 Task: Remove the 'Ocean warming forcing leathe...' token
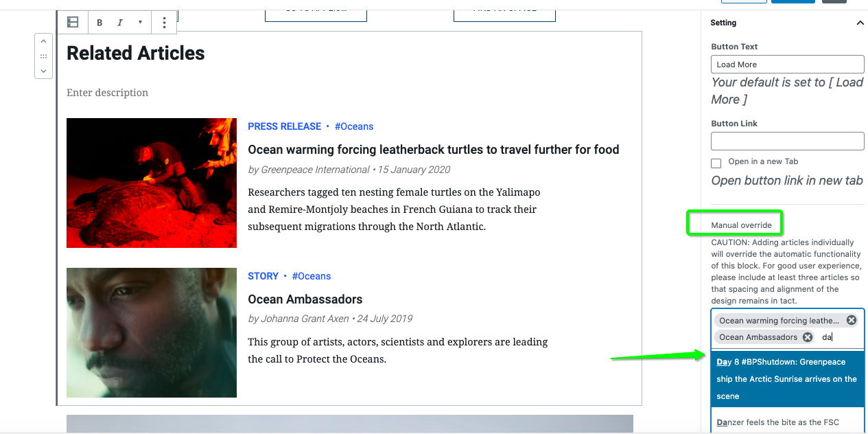coord(852,321)
